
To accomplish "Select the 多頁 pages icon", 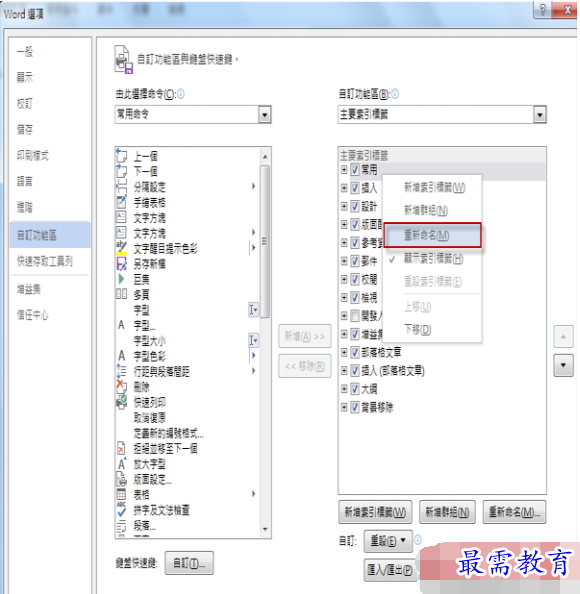I will 121,294.
